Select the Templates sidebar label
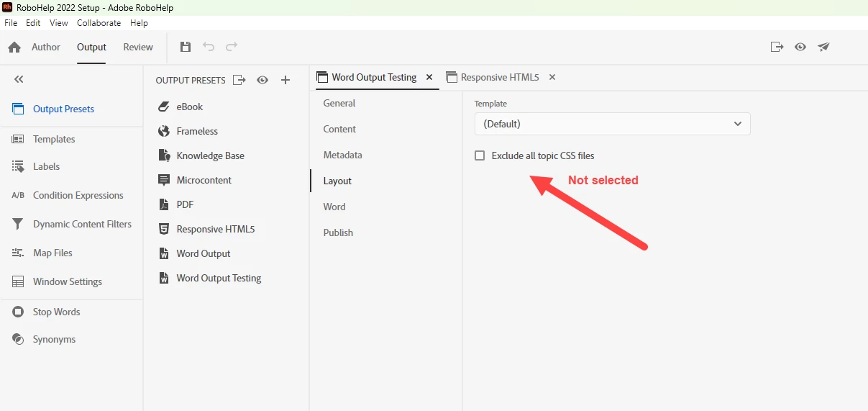 coord(54,139)
